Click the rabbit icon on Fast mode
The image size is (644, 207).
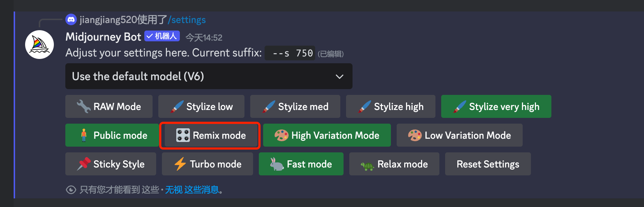(277, 164)
